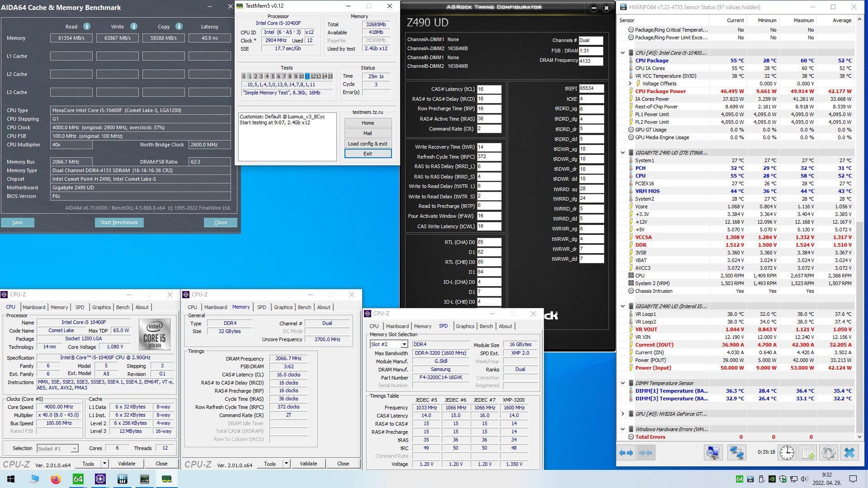The height and width of the screenshot is (488, 868).
Task: Open the Windows Start menu
Action: point(11,479)
